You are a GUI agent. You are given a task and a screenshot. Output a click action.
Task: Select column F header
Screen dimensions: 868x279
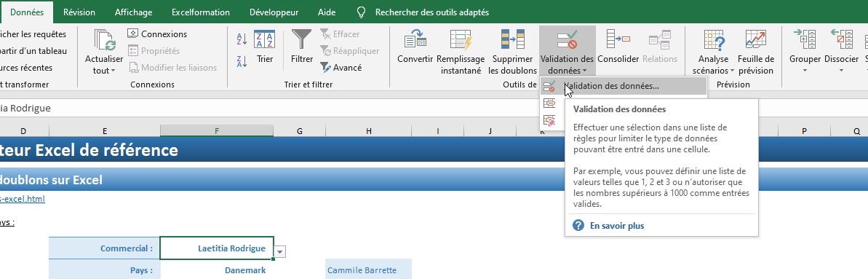(x=216, y=131)
